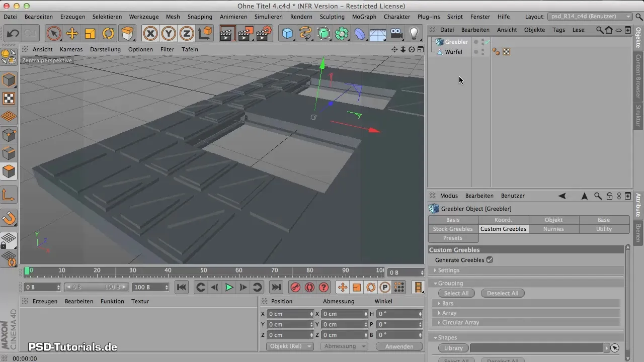Image resolution: width=644 pixels, height=362 pixels.
Task: Select the Move tool
Action: click(x=72, y=34)
